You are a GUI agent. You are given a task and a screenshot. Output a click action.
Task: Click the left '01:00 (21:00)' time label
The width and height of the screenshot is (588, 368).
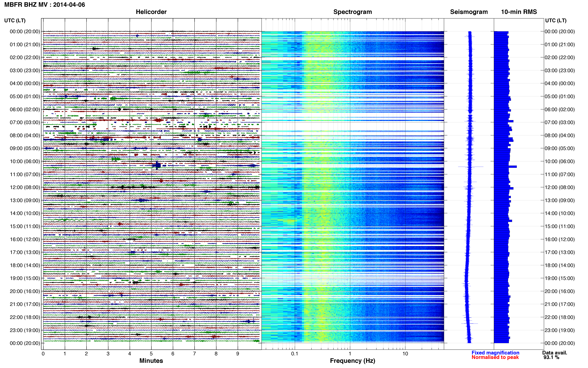tap(25, 45)
